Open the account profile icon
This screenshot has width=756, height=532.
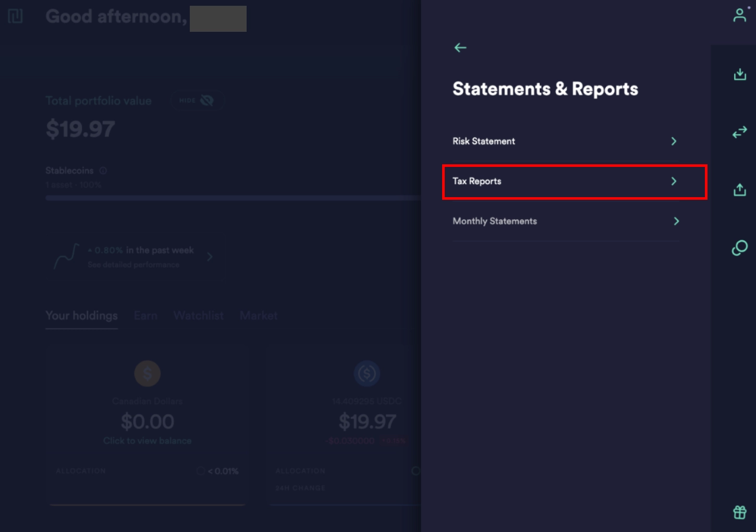pyautogui.click(x=739, y=15)
